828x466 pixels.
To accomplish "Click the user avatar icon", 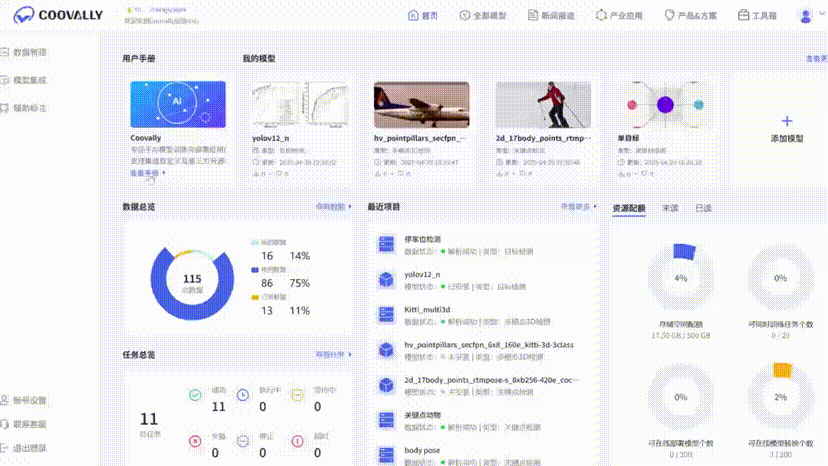I will coord(805,16).
